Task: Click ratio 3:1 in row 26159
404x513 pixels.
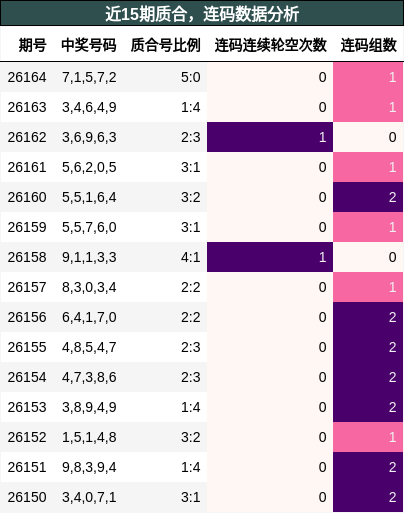Action: [x=191, y=227]
